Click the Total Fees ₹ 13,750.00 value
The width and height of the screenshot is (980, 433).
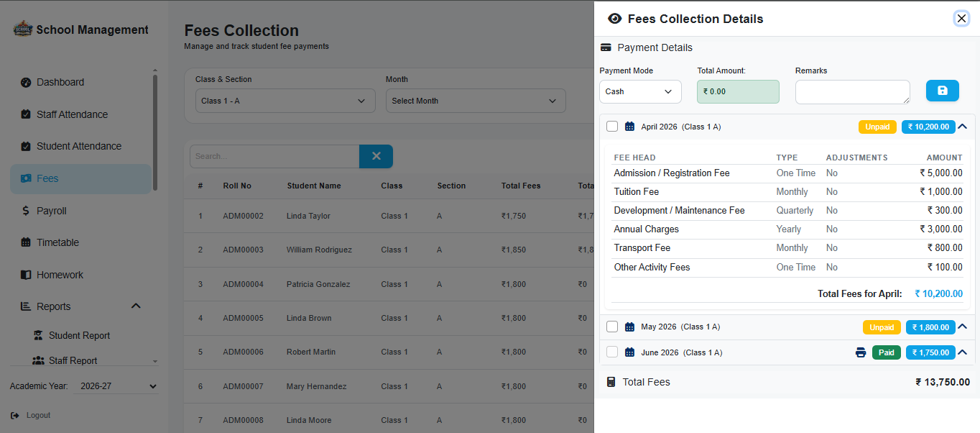point(943,382)
